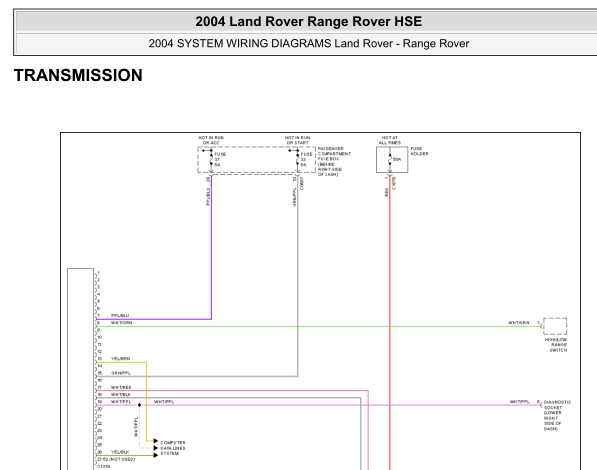597x470 pixels.
Task: Click the '27-52 (NOT USED)' label
Action: tap(116, 459)
